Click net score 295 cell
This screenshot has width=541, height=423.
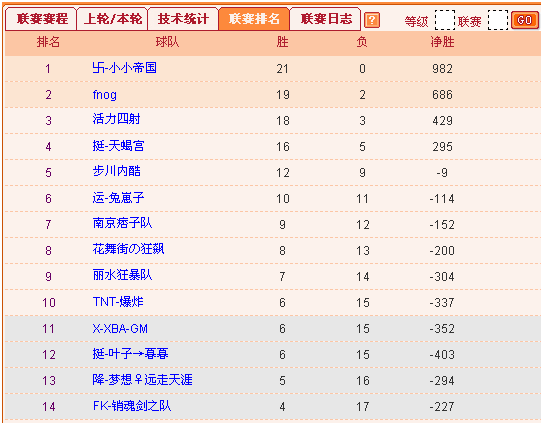[442, 147]
